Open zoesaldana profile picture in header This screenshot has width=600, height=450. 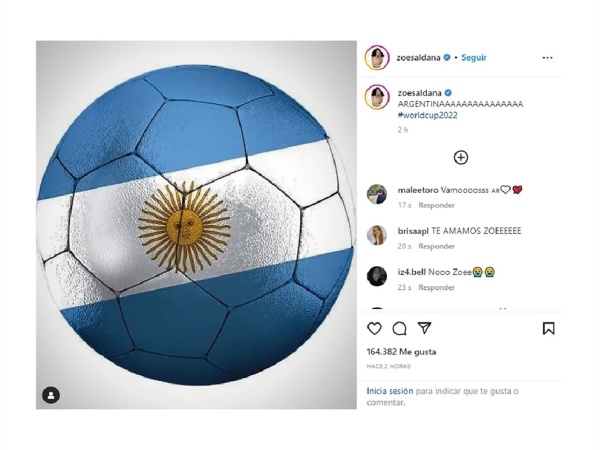(x=377, y=58)
